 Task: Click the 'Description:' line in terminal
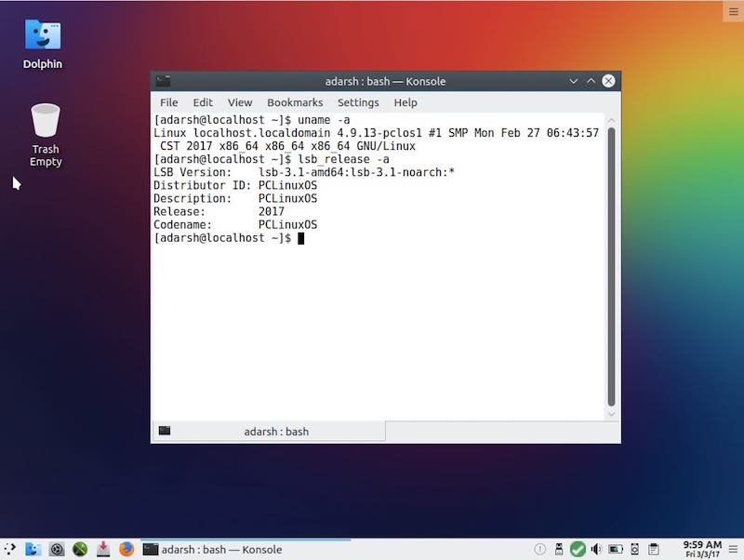click(x=235, y=198)
